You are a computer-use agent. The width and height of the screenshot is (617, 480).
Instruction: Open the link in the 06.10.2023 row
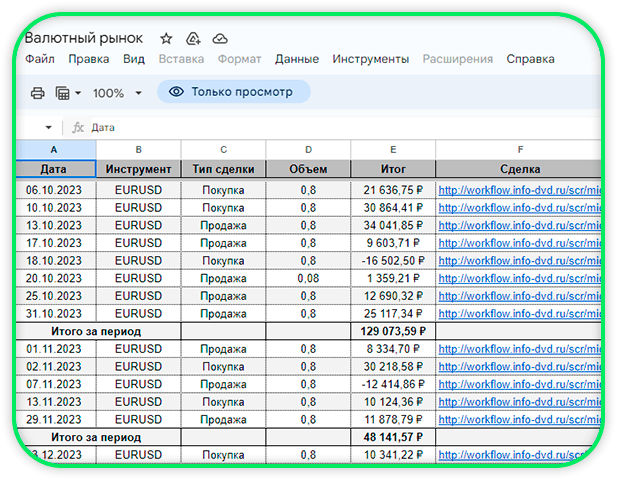click(520, 190)
